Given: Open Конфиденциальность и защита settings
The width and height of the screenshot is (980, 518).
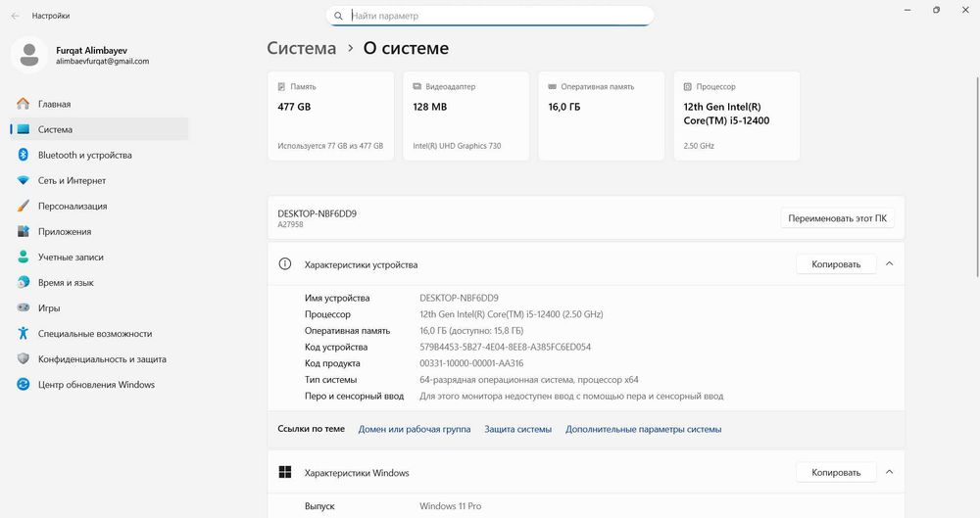Looking at the screenshot, I should click(99, 358).
